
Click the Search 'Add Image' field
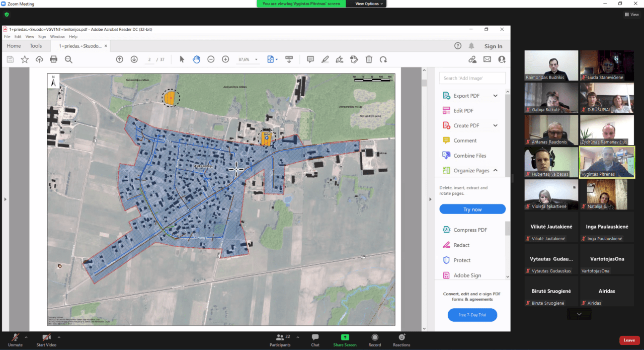[472, 78]
